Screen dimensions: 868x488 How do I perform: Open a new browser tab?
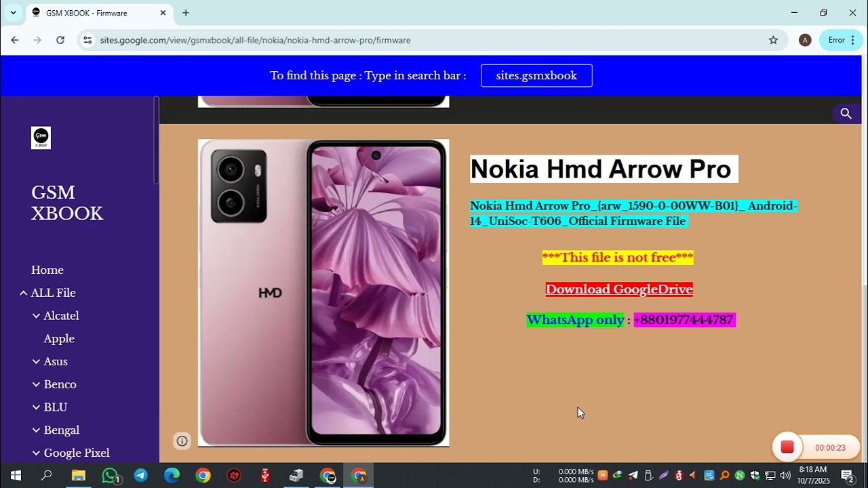coord(186,13)
